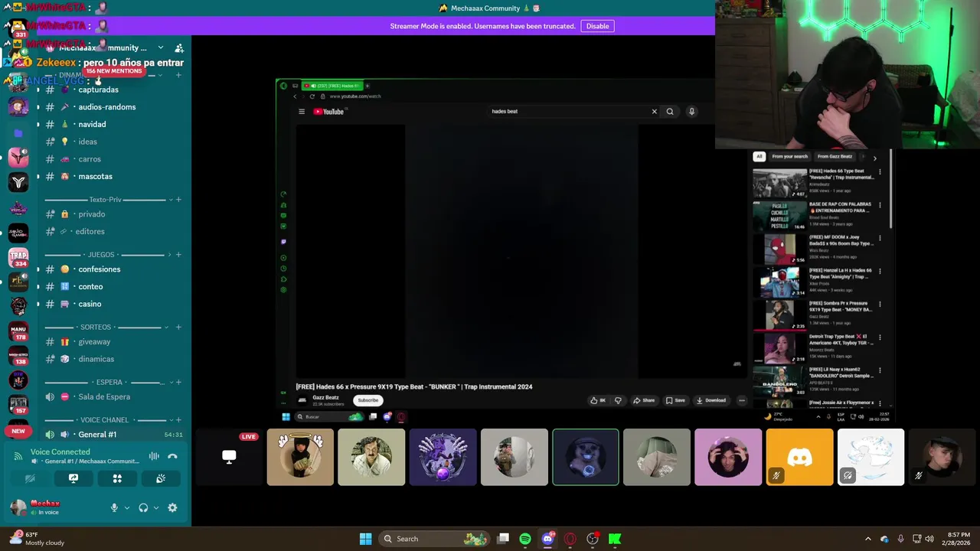Click the voice connection signal icon

pyautogui.click(x=18, y=456)
